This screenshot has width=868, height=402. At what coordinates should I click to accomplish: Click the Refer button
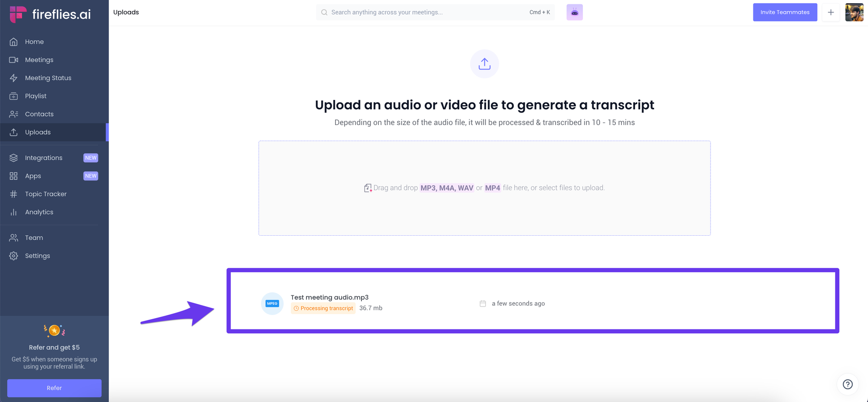tap(54, 388)
